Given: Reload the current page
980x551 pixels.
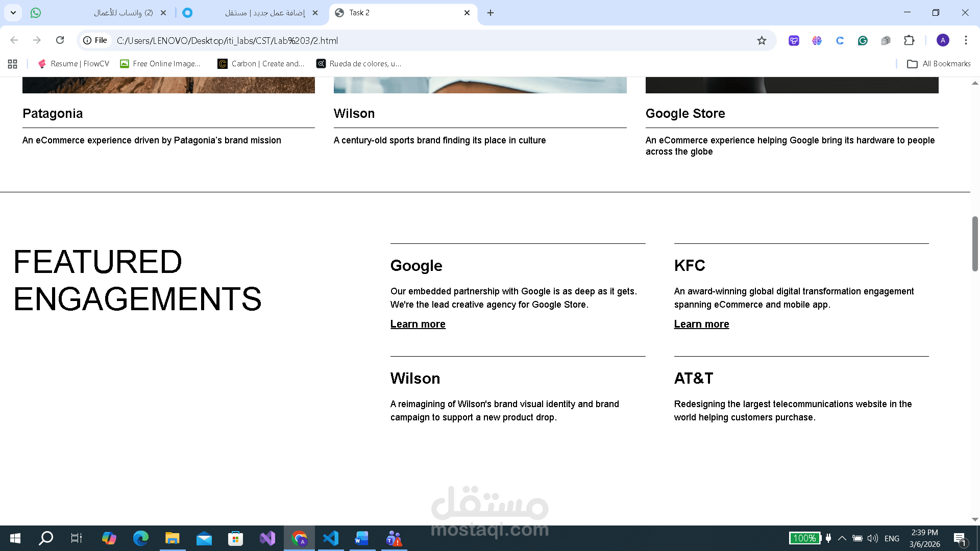Looking at the screenshot, I should (x=60, y=40).
